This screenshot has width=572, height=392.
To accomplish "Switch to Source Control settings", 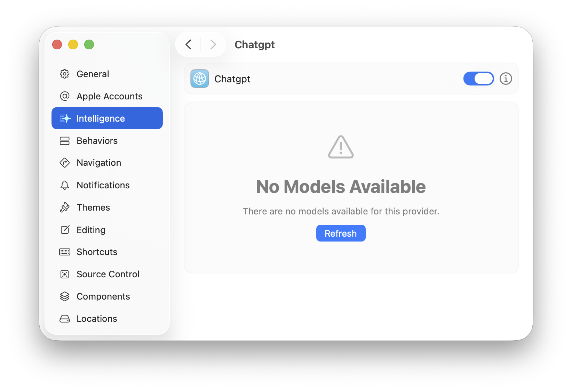I will 108,274.
